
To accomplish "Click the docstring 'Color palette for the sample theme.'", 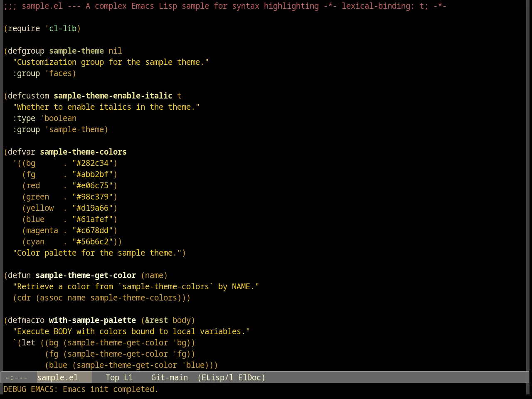I will pos(97,253).
